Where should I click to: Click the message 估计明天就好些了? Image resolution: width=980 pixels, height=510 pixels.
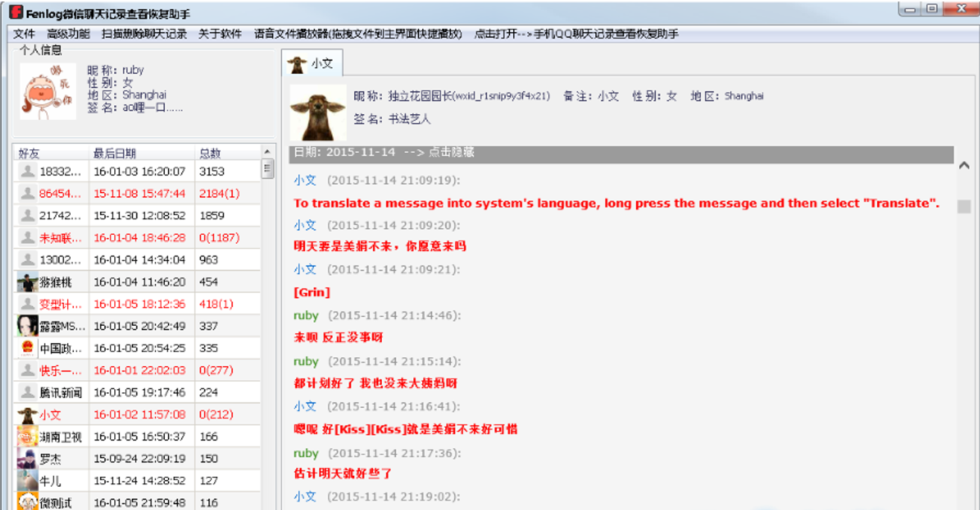(343, 473)
